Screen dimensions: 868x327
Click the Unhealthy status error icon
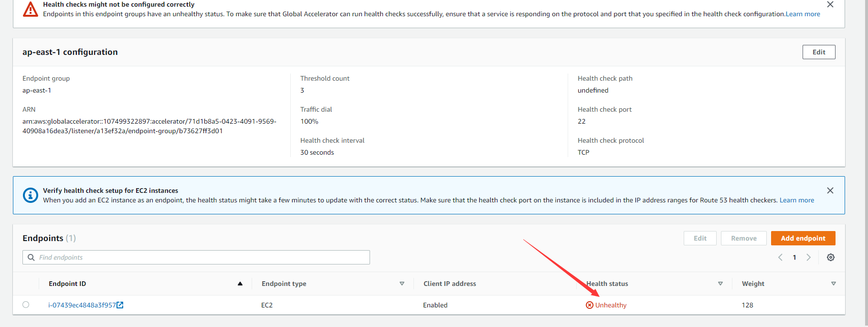coord(590,305)
